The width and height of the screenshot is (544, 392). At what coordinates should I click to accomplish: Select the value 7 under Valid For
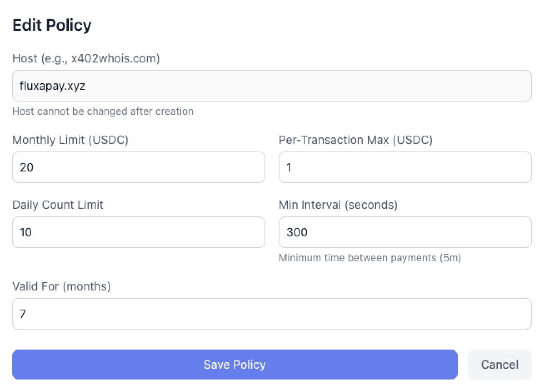pos(22,314)
